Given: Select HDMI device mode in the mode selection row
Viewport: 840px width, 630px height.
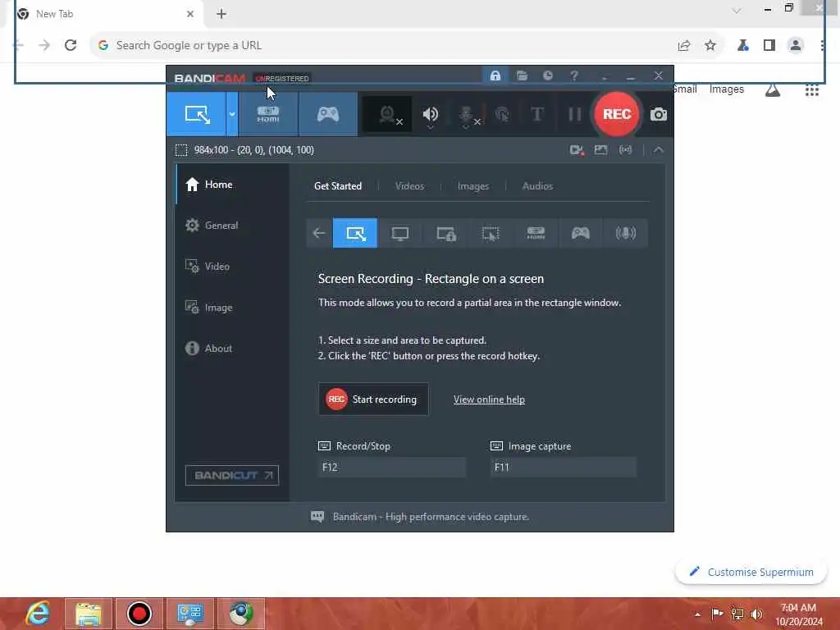Looking at the screenshot, I should coord(536,233).
